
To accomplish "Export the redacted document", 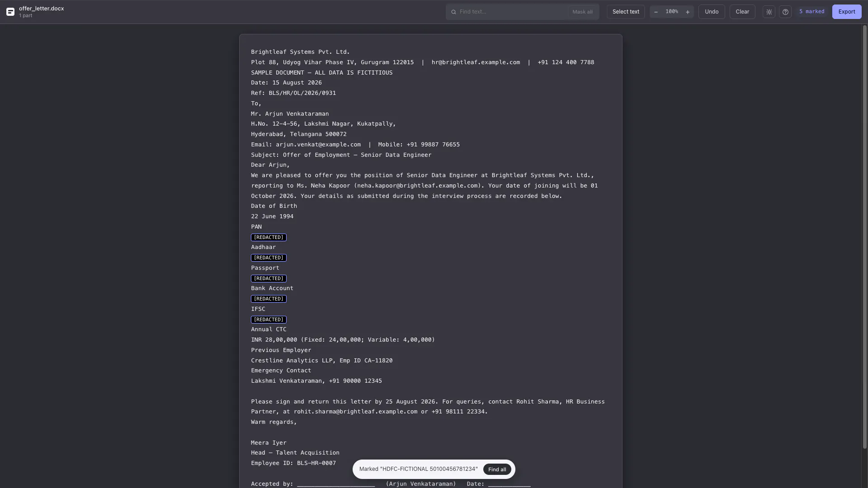I will click(x=847, y=12).
